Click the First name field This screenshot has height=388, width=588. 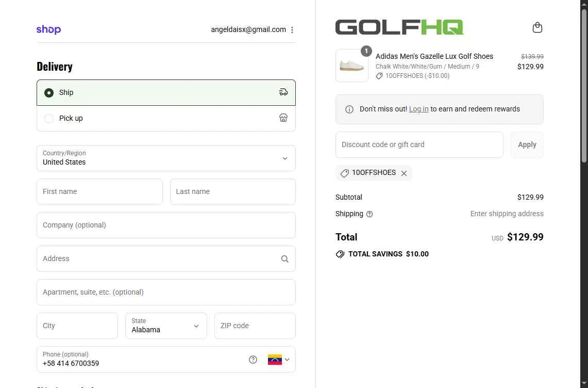pos(100,191)
